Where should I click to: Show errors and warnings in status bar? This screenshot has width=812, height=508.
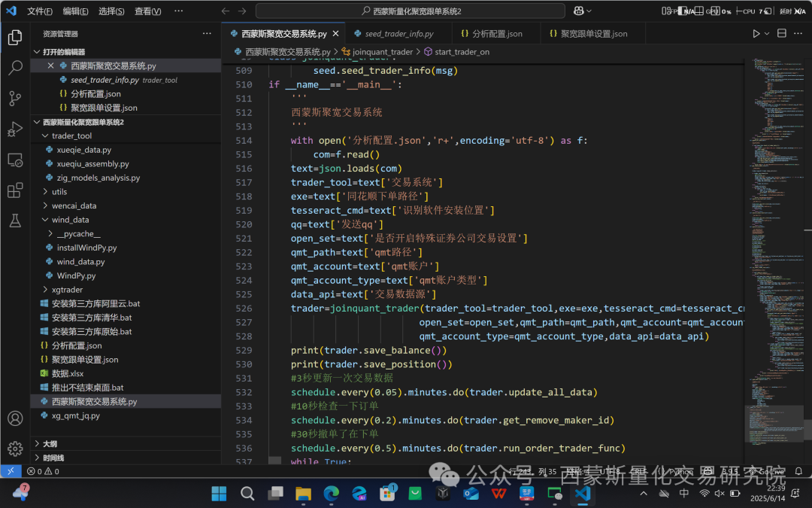43,471
